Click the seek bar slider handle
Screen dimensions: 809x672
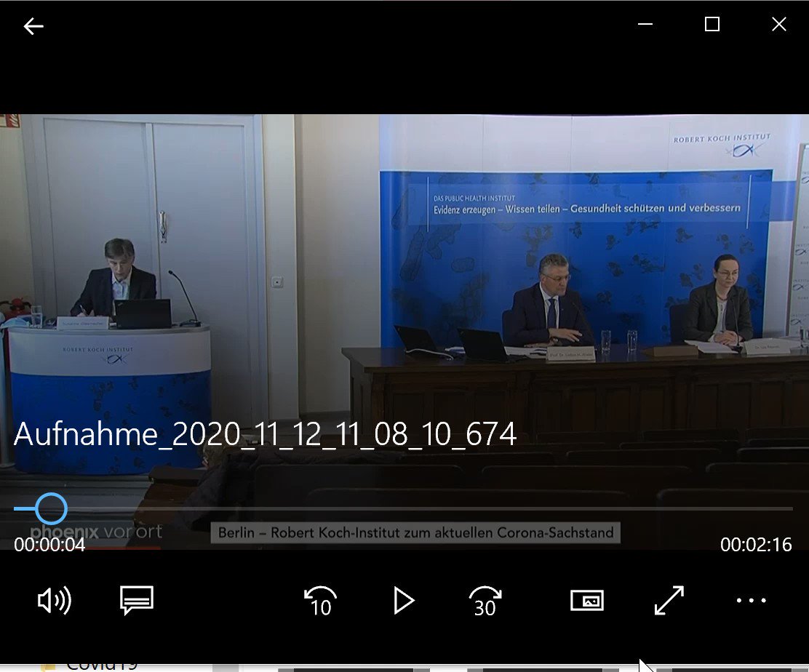coord(51,508)
